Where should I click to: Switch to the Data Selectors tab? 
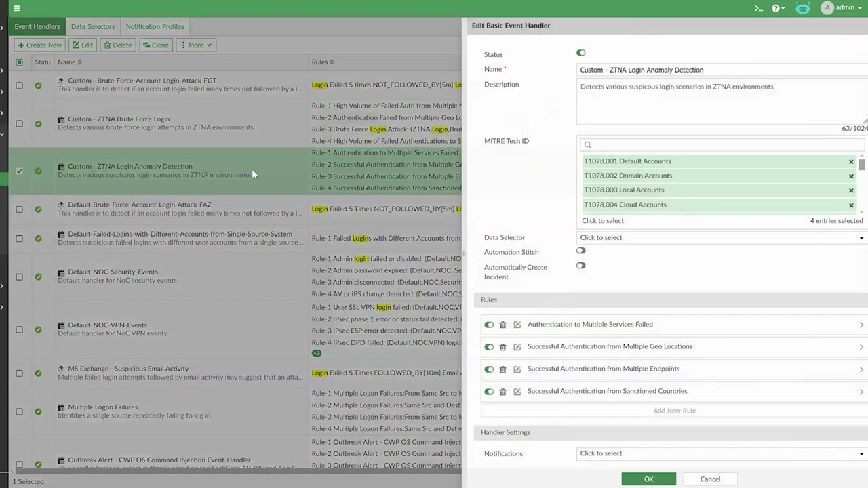click(x=93, y=27)
